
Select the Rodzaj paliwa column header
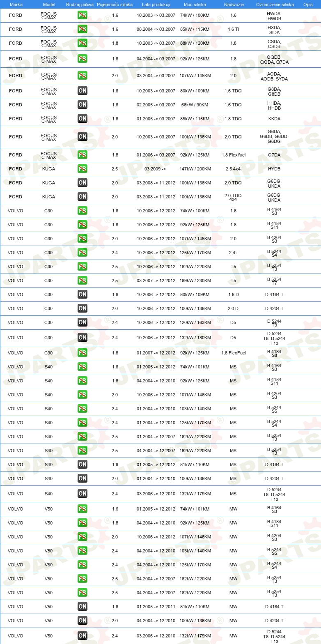click(80, 5)
